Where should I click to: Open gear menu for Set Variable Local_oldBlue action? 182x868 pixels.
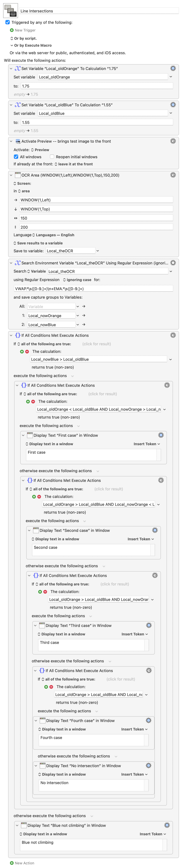[173, 105]
